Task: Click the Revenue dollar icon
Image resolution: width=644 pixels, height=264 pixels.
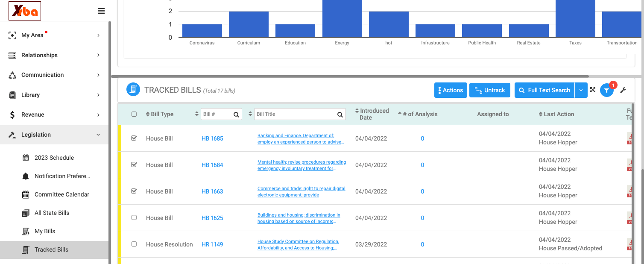Action: (12, 115)
